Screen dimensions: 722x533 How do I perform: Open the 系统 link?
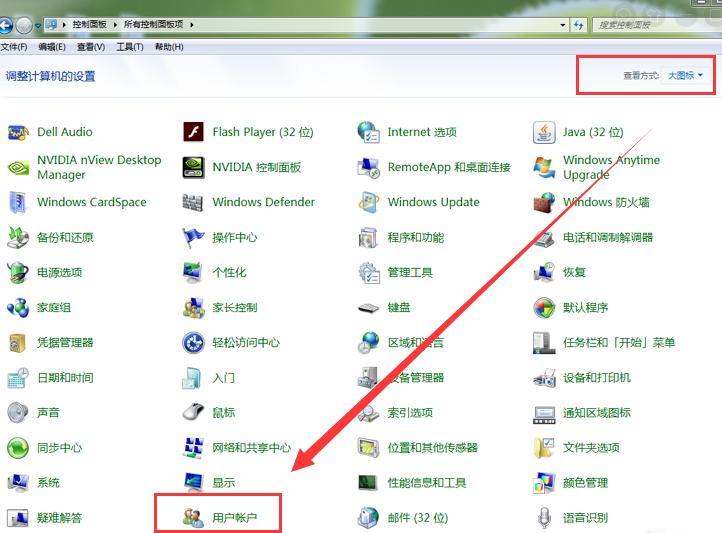(48, 483)
